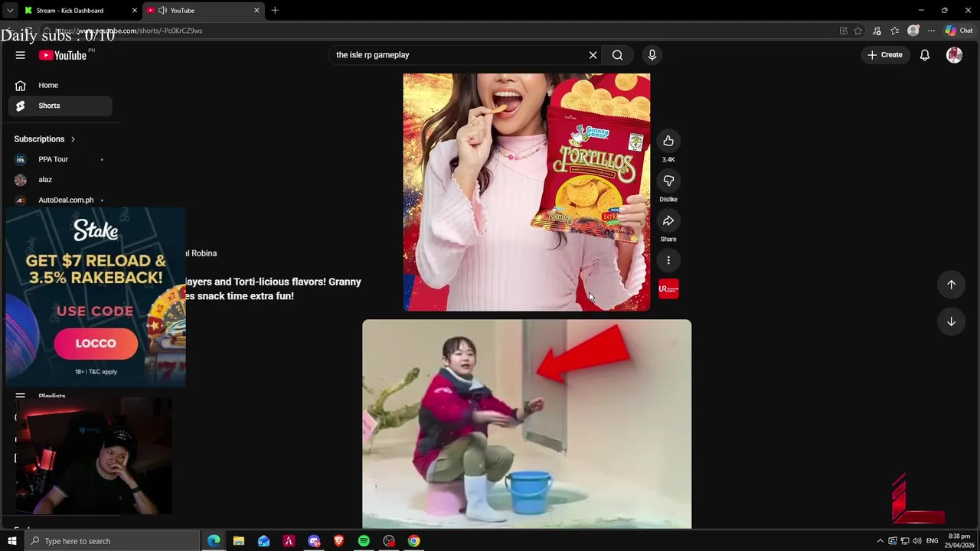Open the AutoDeal.com.ph subscription
Image resolution: width=980 pixels, height=551 pixels.
click(60, 200)
